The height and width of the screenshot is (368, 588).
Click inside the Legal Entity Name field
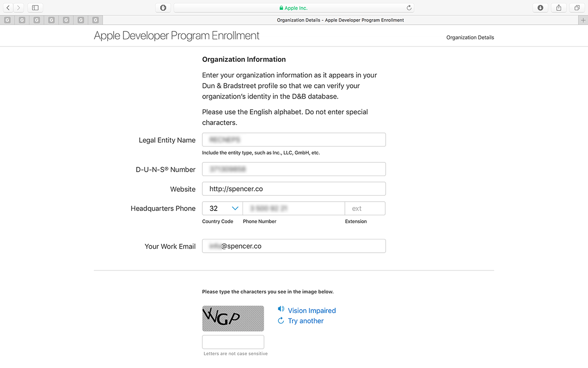click(294, 139)
